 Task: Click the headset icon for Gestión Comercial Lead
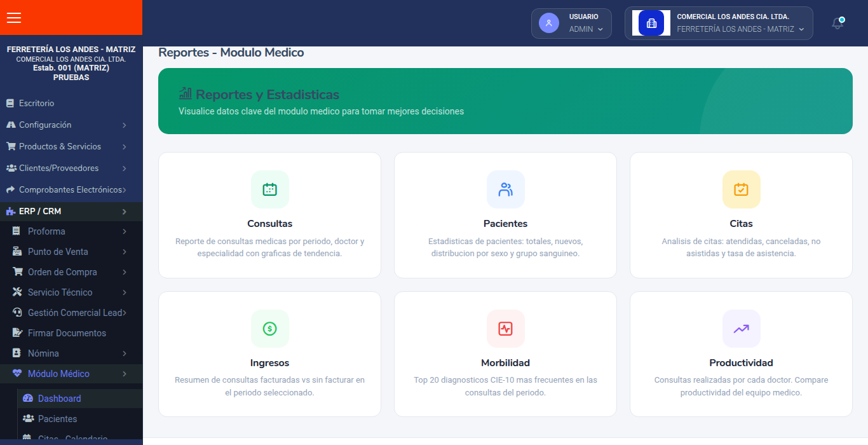[17, 313]
